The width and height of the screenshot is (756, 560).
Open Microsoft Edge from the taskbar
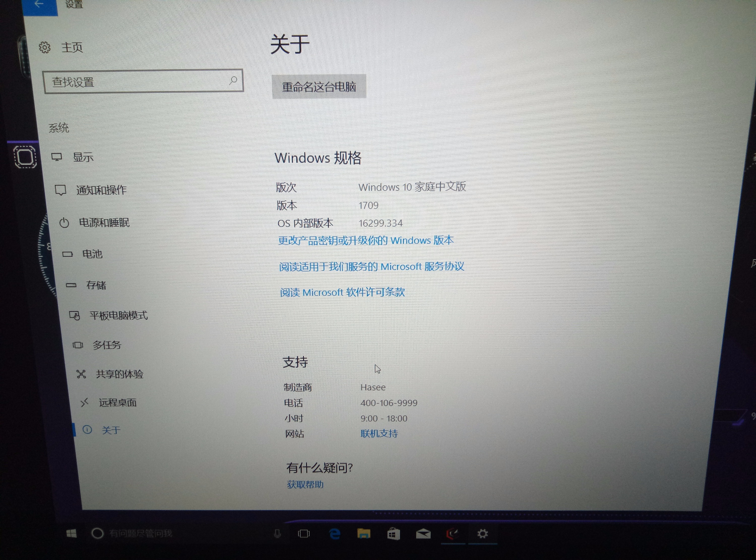[x=335, y=534]
